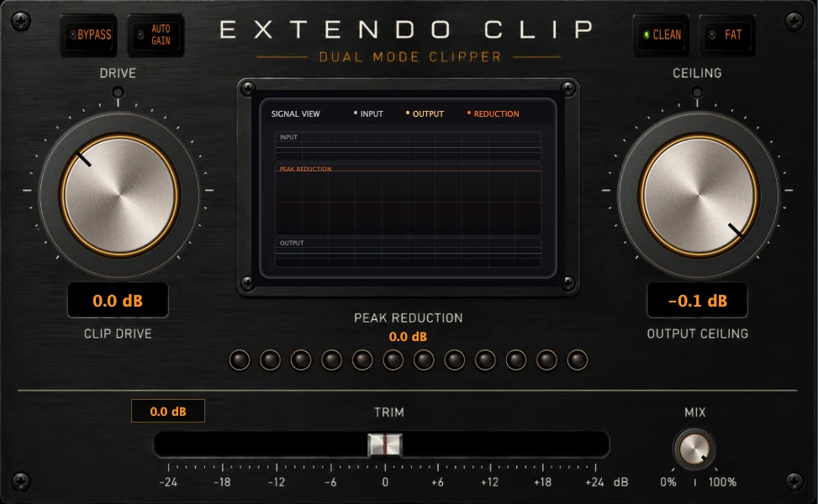Click the SIGNAL VIEW label
818x504 pixels.
[x=295, y=113]
